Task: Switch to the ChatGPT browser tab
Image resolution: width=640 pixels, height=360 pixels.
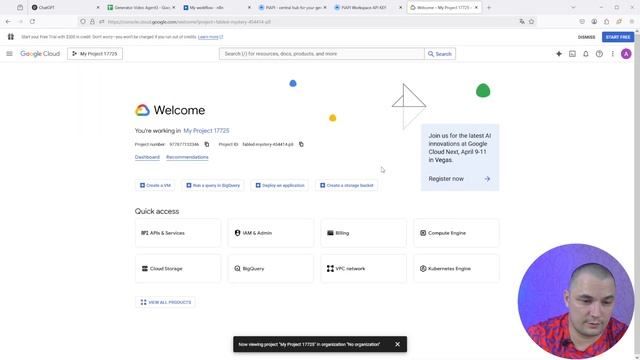Action: coord(65,7)
